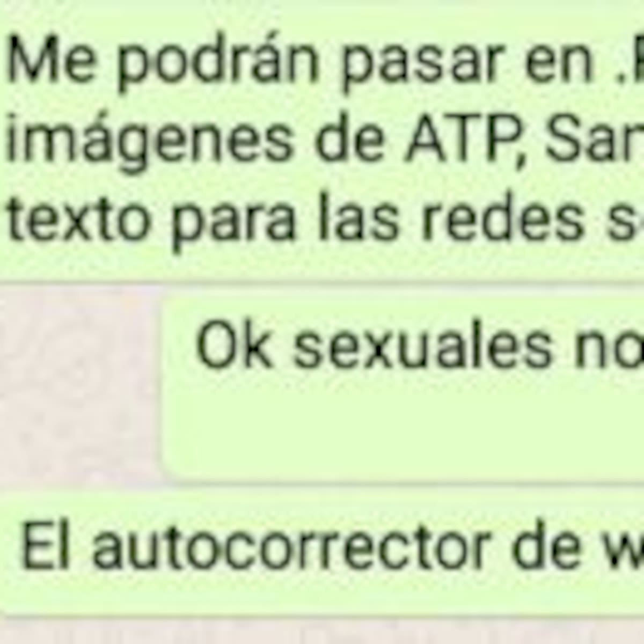Click the word 'Ok' in the reply
Viewport: 644px width, 644px height.
pyautogui.click(x=235, y=345)
